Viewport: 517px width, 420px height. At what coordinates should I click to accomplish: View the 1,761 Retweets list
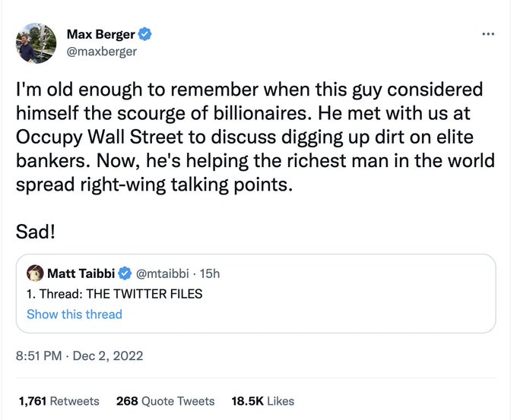tap(59, 401)
